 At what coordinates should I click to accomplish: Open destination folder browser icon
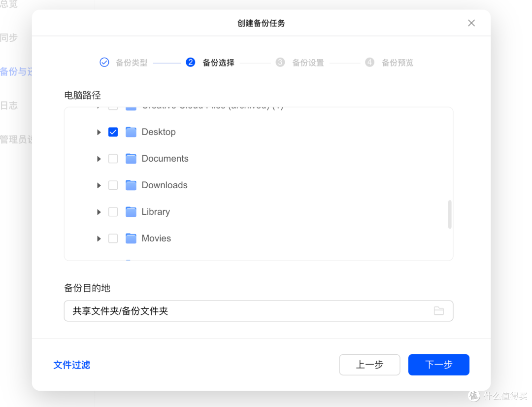[439, 310]
